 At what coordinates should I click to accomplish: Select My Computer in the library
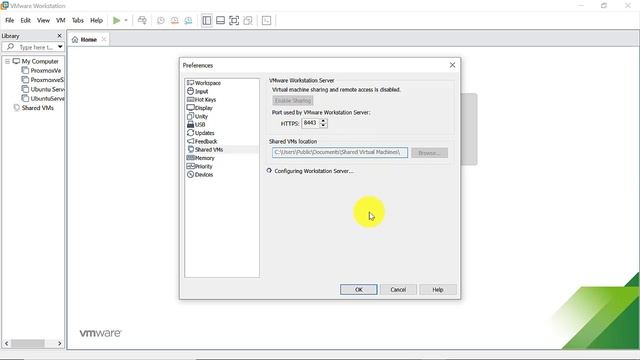(40, 61)
